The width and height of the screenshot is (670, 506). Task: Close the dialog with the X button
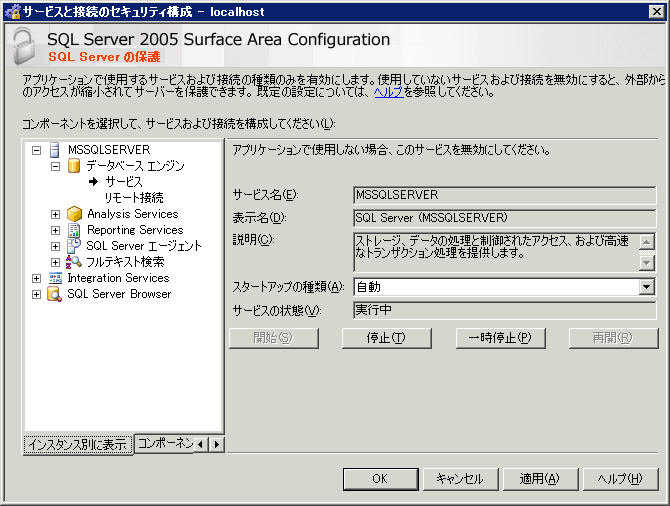656,12
